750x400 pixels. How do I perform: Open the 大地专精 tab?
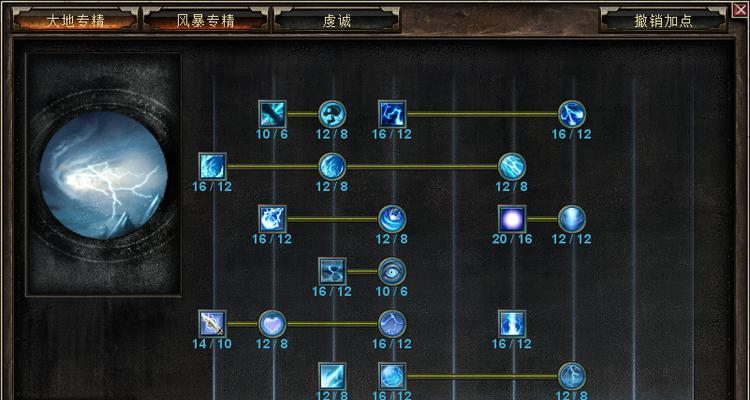[75, 20]
